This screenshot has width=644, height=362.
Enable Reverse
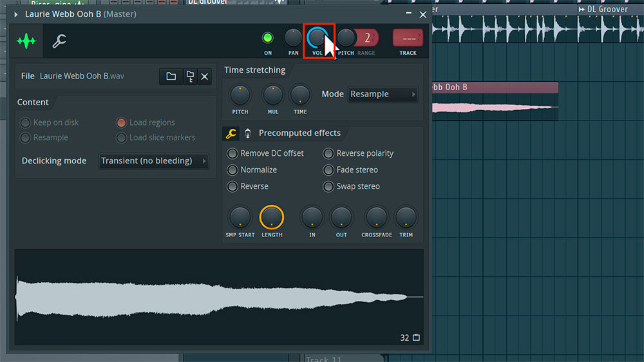coord(232,187)
